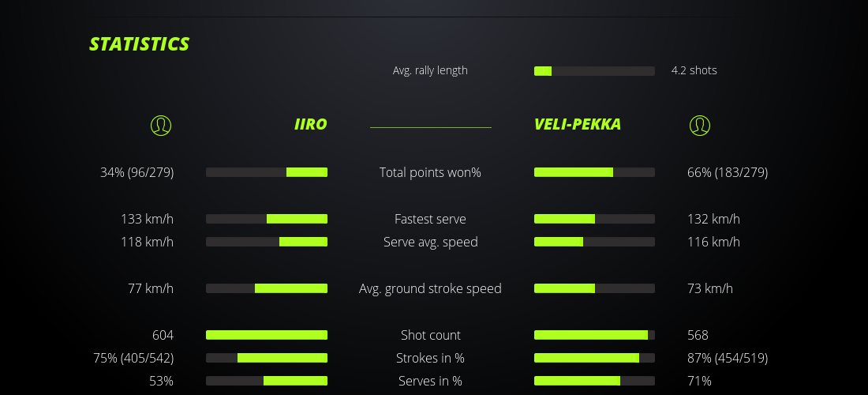Click the 75% (405/542) strokes value

point(133,358)
